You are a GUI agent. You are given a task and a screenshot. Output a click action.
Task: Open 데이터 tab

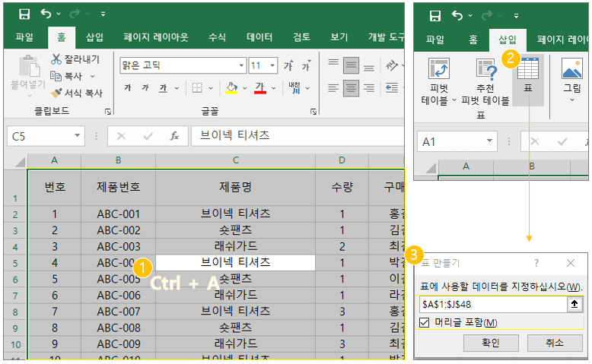259,37
